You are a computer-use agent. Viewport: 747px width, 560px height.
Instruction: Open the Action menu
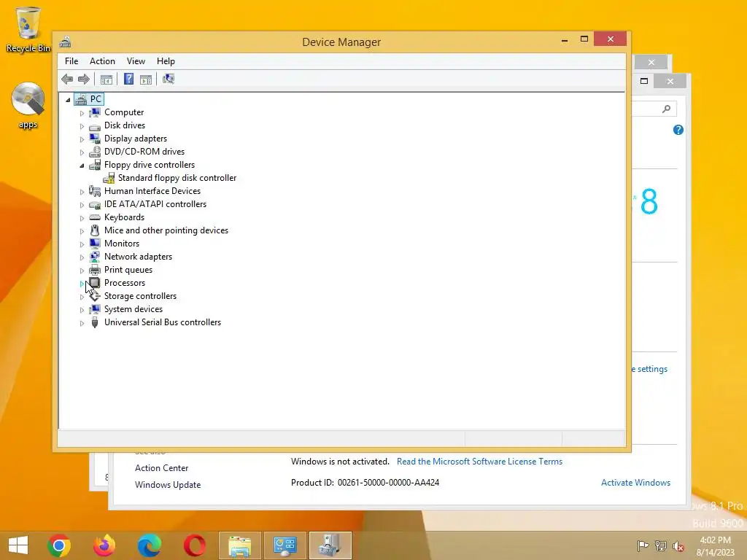(102, 61)
